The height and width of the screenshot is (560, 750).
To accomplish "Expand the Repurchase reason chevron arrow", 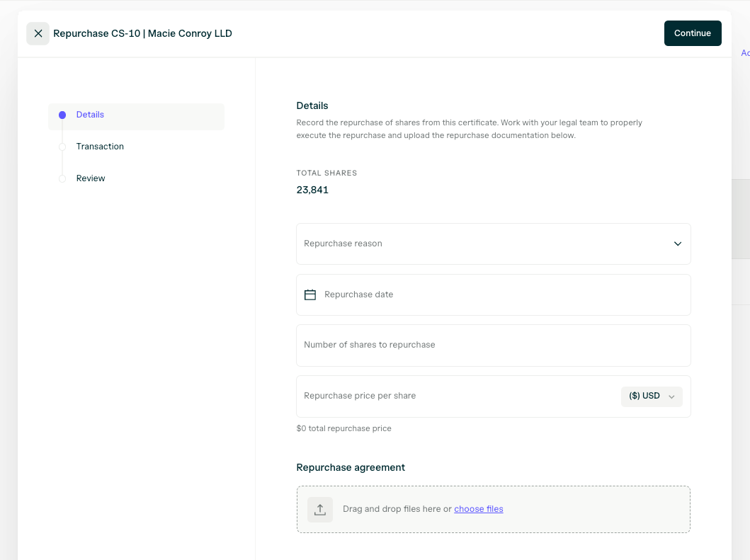I will (677, 244).
